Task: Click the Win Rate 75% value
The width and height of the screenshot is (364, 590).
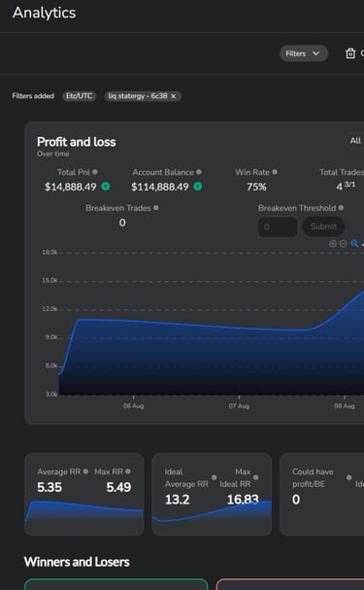Action: [x=256, y=187]
